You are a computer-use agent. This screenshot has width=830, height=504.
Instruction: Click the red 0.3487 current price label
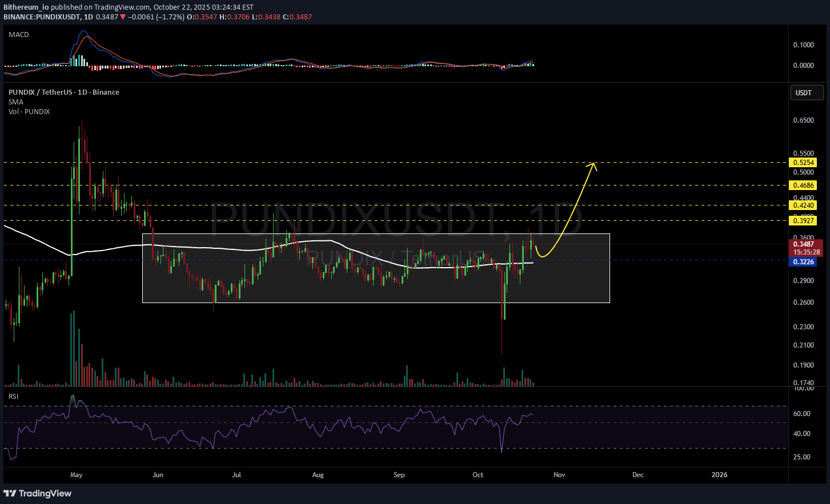pos(805,244)
